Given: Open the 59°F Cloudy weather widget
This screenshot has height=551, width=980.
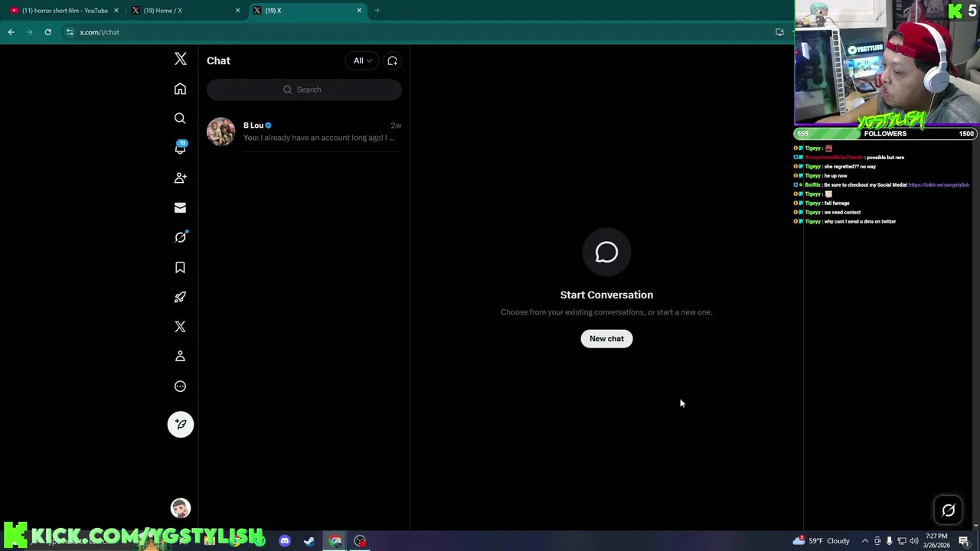Looking at the screenshot, I should 821,541.
